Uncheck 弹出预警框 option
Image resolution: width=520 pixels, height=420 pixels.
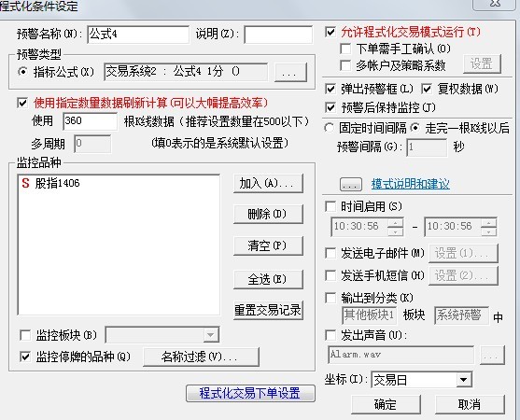click(x=330, y=89)
